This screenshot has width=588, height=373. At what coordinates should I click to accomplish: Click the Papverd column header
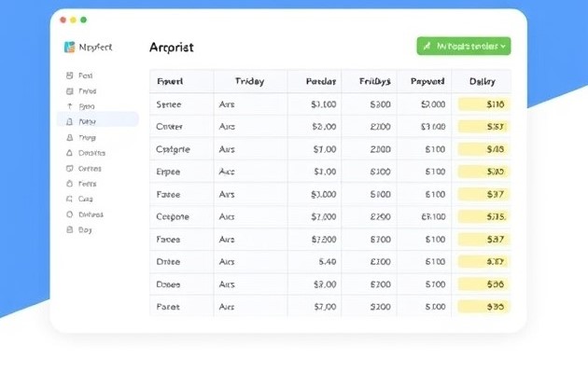(427, 82)
